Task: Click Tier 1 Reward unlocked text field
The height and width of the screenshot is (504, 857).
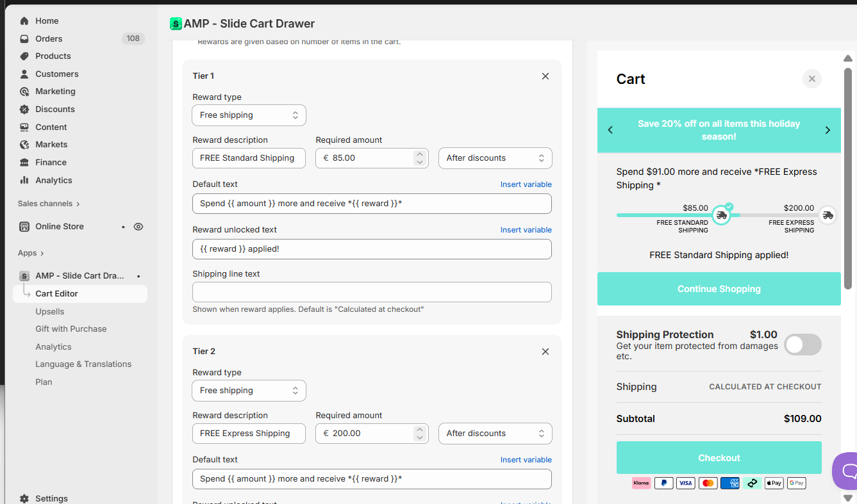Action: (372, 249)
